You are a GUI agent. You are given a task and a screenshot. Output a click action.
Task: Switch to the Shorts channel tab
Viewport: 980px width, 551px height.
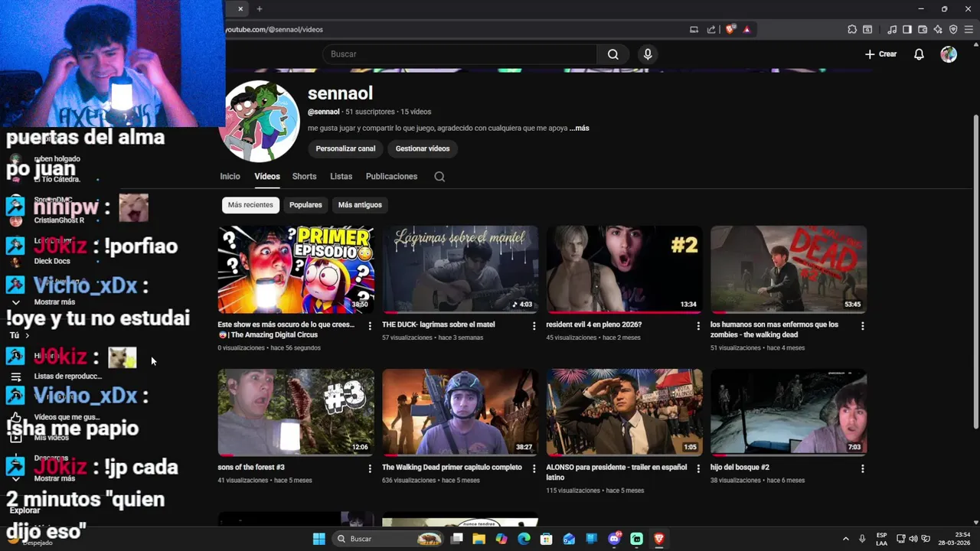point(304,177)
